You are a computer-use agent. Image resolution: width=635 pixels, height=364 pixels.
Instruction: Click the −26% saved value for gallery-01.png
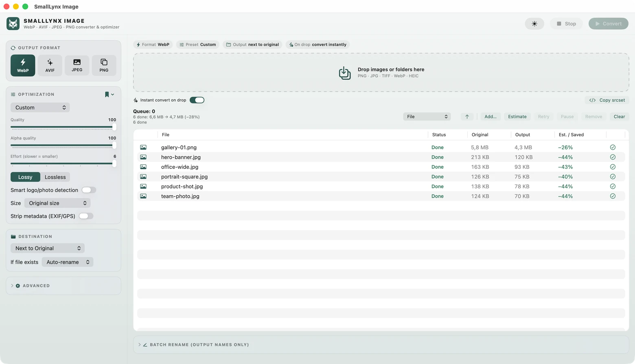565,147
